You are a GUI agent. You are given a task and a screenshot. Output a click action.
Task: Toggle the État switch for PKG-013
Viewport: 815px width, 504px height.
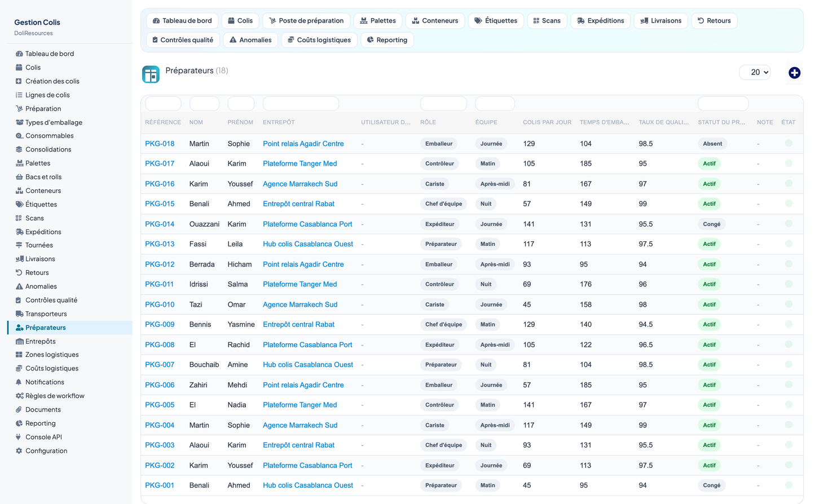point(788,244)
